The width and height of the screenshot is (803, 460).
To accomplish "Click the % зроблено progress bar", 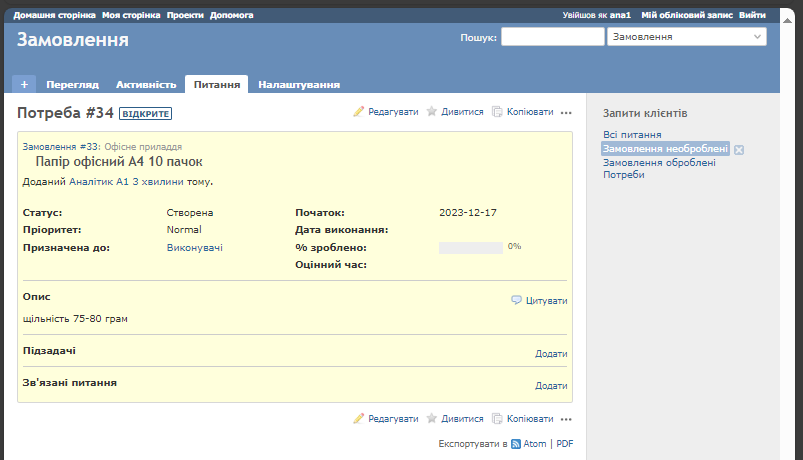I will 470,247.
